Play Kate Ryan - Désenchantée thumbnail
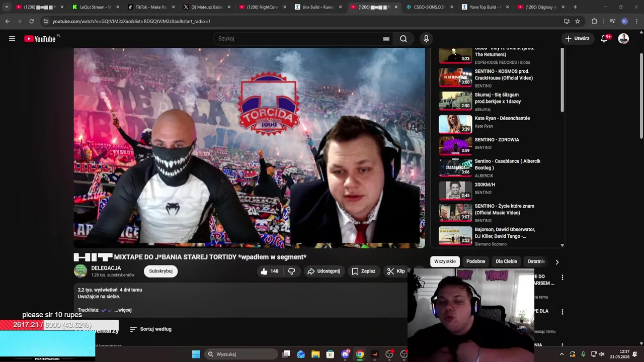Screen dimensions: 644x362 point(455,124)
